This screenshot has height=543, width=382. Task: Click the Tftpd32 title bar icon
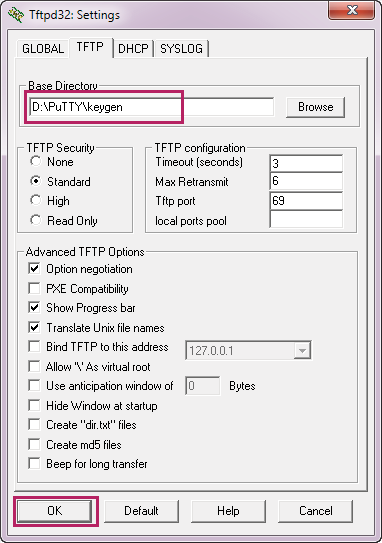coord(16,15)
